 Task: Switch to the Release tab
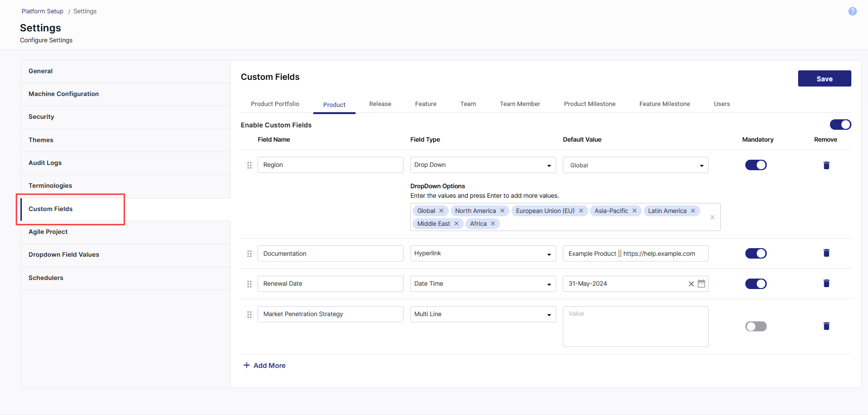click(380, 104)
